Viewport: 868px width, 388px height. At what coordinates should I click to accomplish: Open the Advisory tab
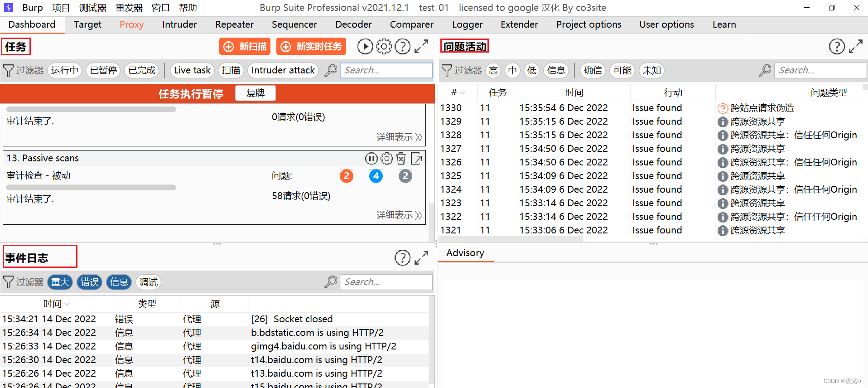(465, 253)
